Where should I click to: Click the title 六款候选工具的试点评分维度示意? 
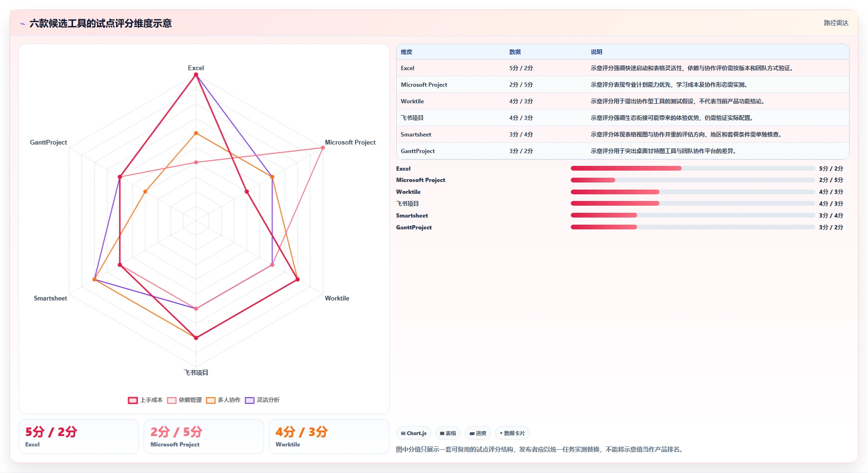coord(101,23)
